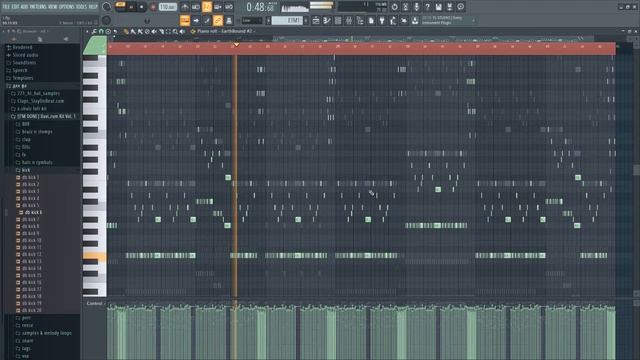Click the pattern selector field
Image resolution: width=640 pixels, height=360 pixels.
tap(287, 20)
